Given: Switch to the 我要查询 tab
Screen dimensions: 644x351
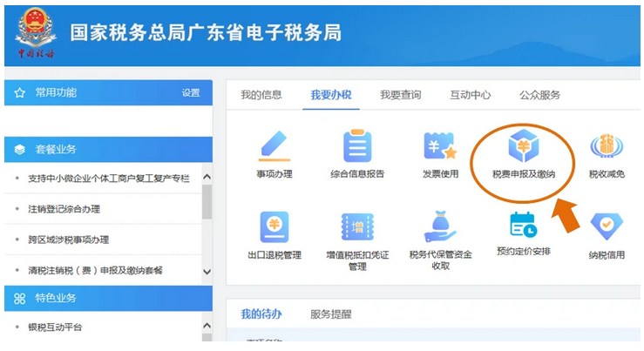Looking at the screenshot, I should [x=401, y=95].
